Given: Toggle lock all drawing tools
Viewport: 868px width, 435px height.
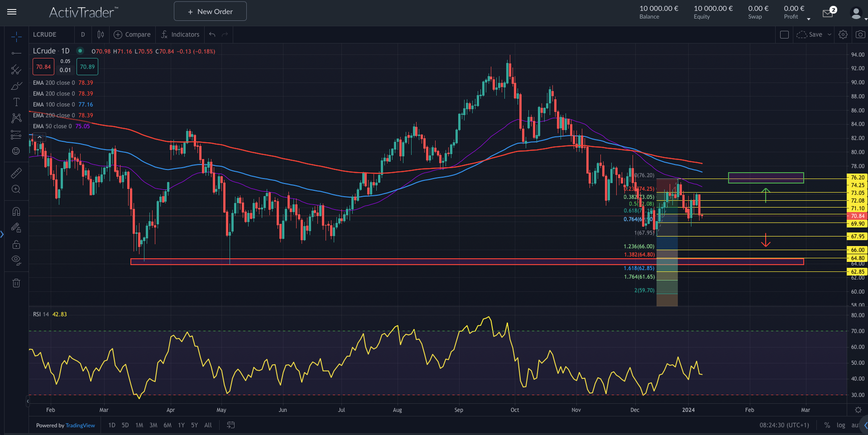Looking at the screenshot, I should [16, 245].
